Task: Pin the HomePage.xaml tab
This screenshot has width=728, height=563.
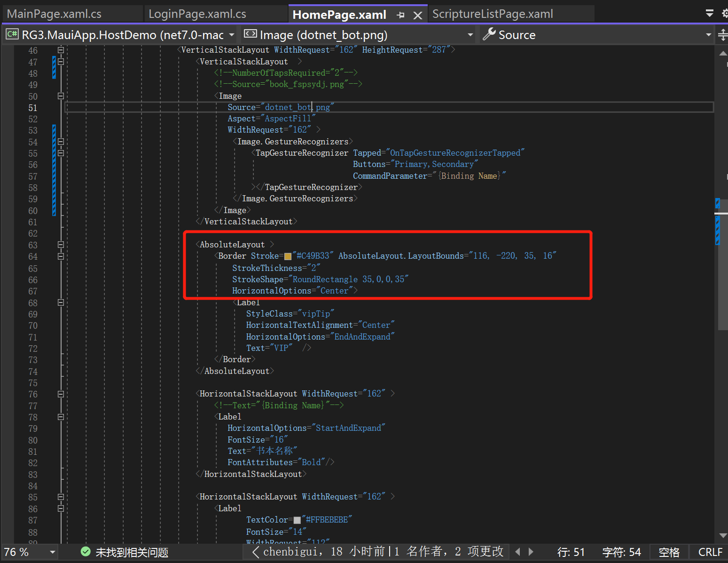Action: point(400,15)
